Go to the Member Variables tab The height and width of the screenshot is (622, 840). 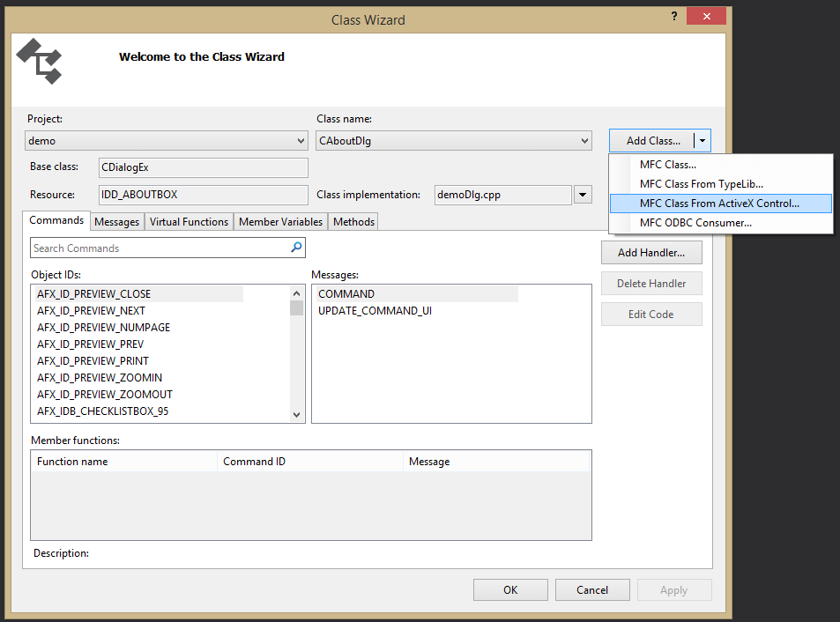280,222
